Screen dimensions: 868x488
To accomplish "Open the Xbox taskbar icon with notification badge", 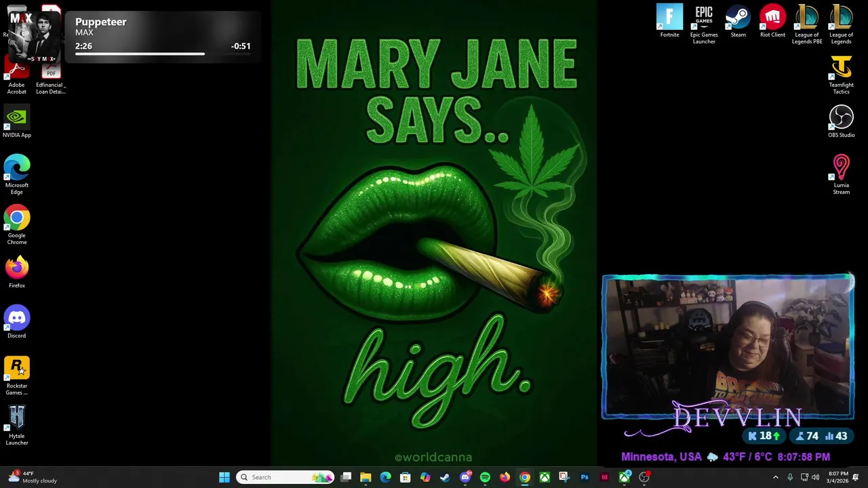I will tap(625, 477).
